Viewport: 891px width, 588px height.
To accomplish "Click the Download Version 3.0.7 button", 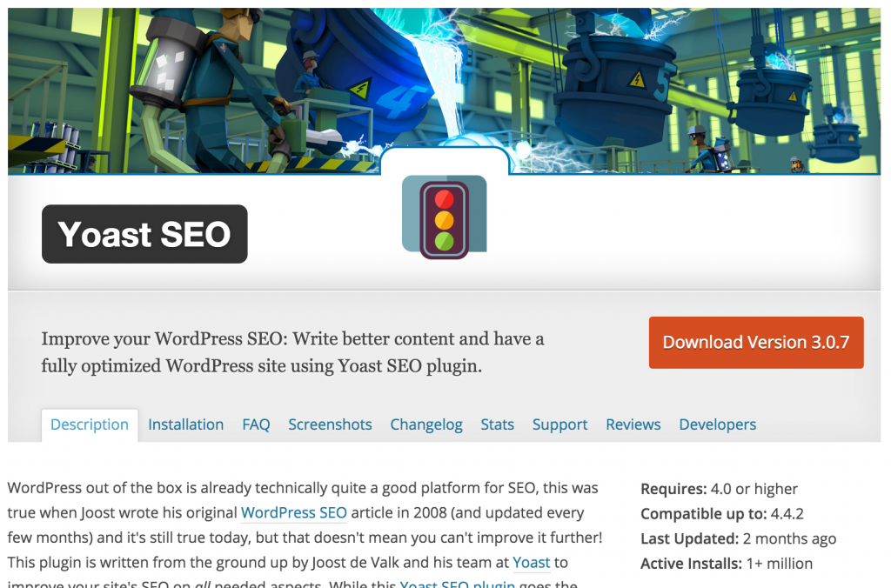I will (756, 343).
